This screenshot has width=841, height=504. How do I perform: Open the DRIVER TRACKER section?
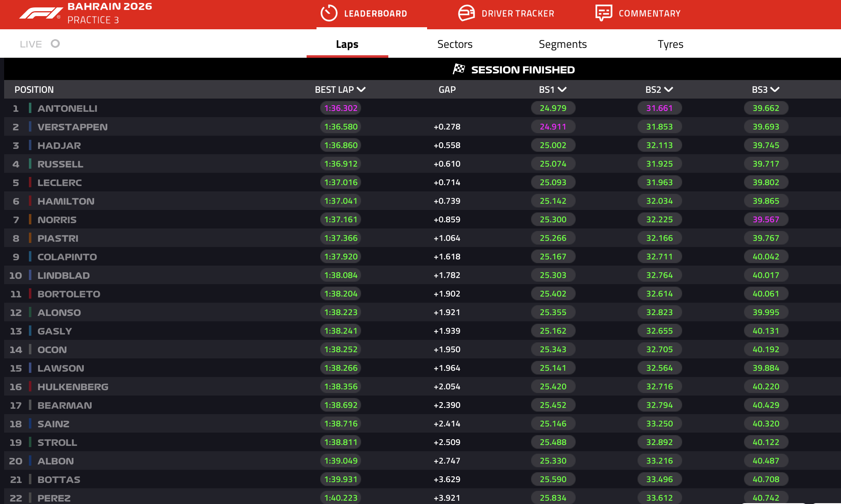506,14
